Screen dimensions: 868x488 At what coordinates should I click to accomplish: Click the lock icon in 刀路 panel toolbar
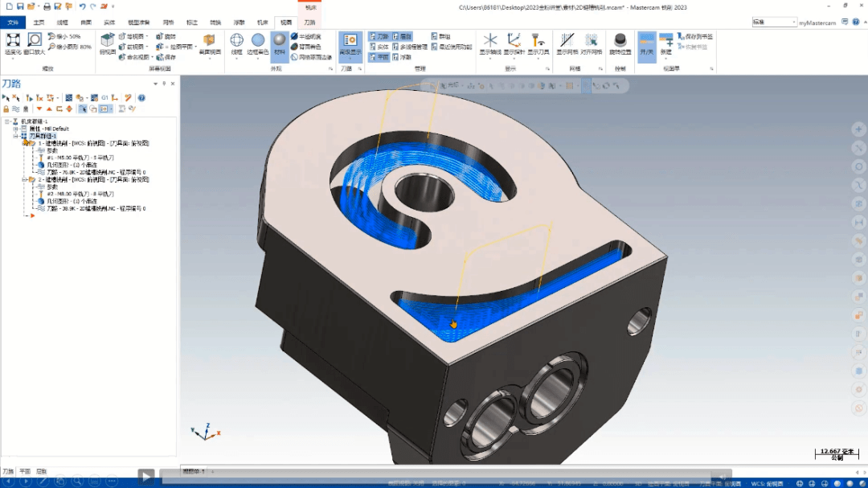click(x=6, y=109)
